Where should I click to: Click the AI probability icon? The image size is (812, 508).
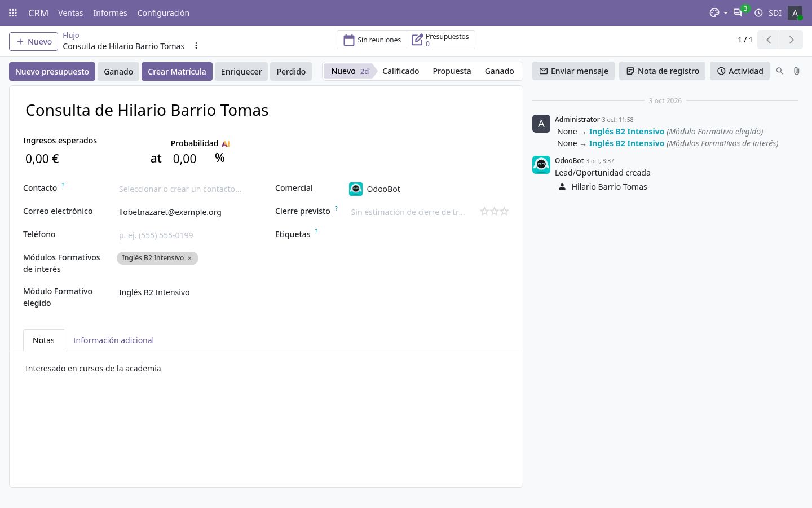click(x=226, y=144)
